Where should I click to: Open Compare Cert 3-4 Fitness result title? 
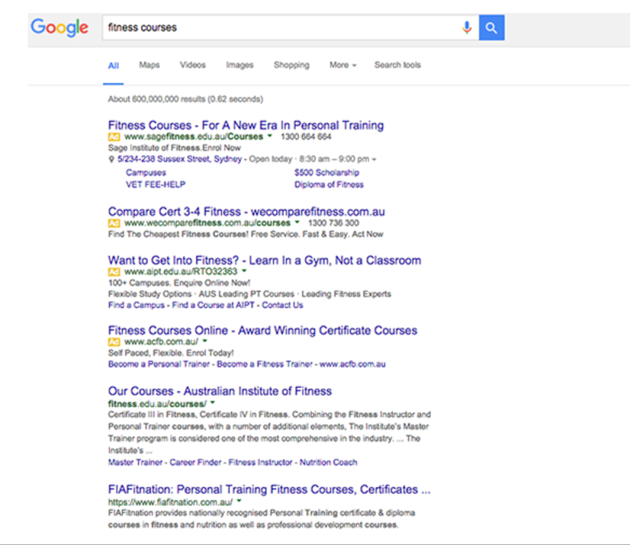pyautogui.click(x=246, y=211)
